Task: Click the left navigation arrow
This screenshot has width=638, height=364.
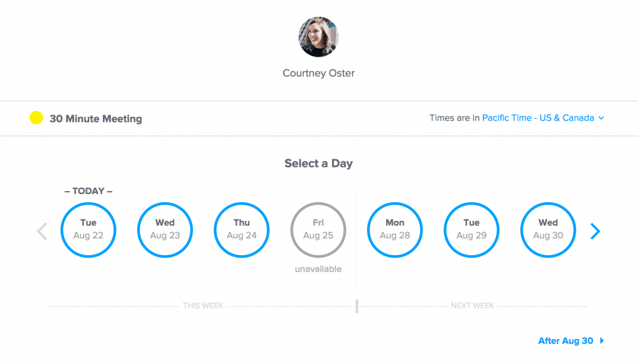Action: click(x=41, y=231)
